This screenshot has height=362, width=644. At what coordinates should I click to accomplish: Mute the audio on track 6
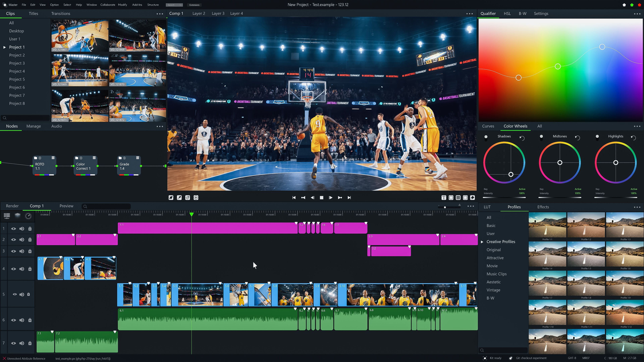coord(22,320)
